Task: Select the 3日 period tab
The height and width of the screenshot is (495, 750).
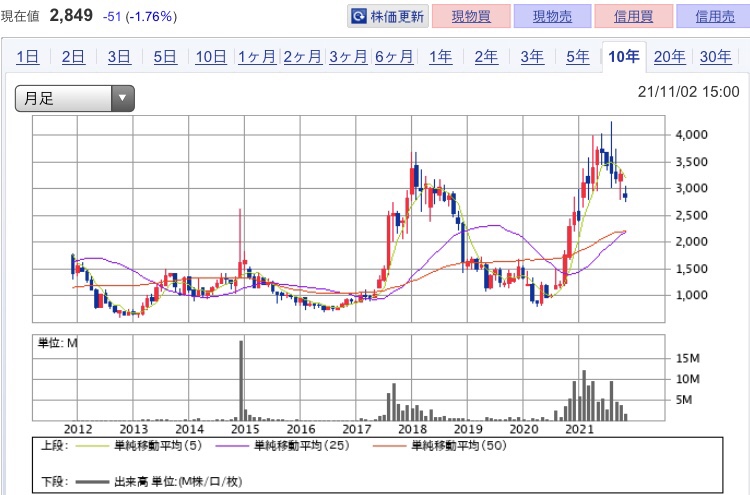Action: tap(119, 57)
